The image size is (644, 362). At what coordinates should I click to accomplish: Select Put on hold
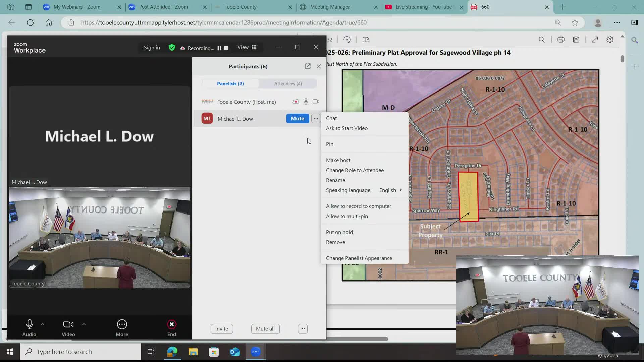[365, 232]
